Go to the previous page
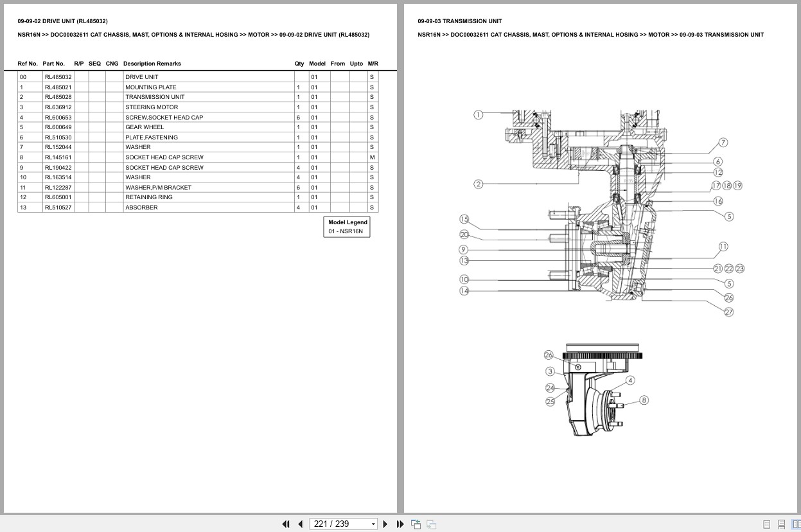Screen dimensions: 801x532 pos(300,524)
